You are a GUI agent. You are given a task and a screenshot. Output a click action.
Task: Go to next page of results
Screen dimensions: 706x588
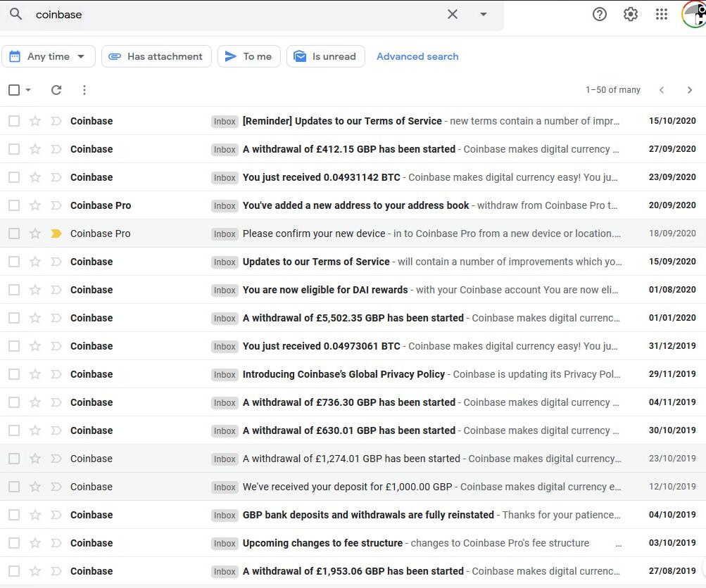tap(690, 90)
